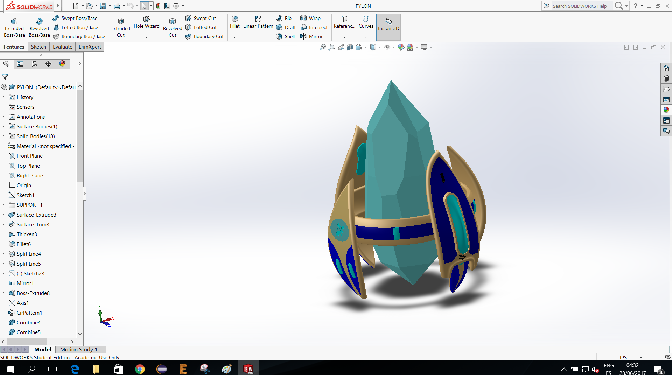Open the Motion Study 1 tab
The image size is (672, 375).
(x=80, y=350)
